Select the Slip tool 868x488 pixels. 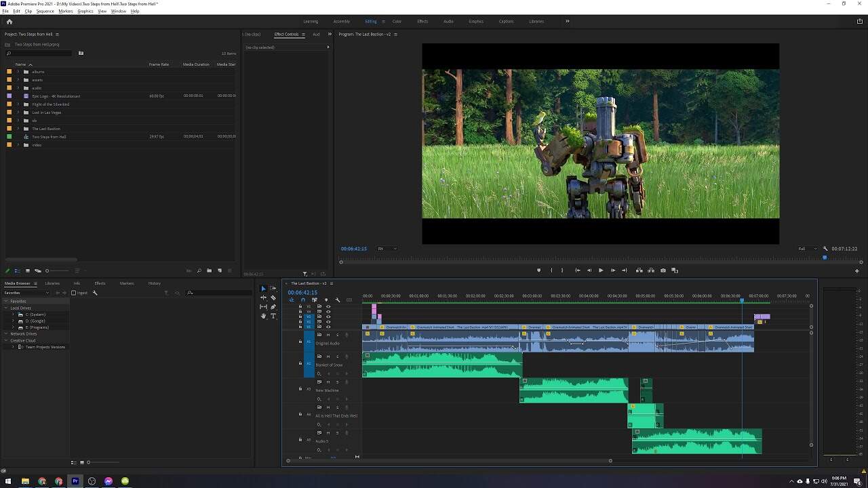tap(264, 306)
